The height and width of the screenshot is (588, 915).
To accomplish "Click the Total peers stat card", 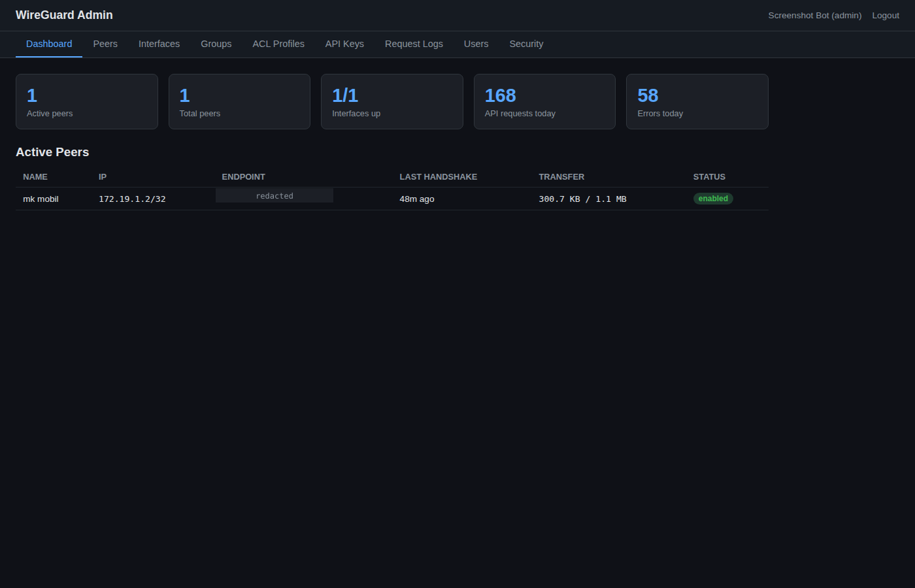I will click(x=239, y=101).
